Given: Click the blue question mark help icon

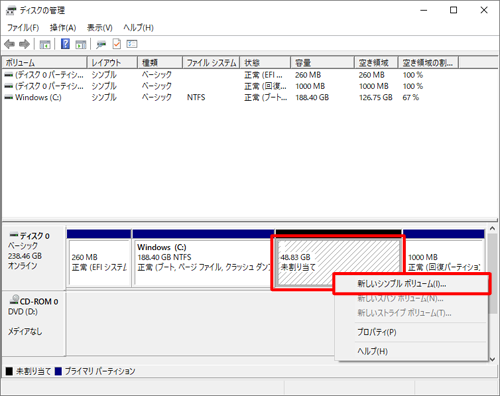Looking at the screenshot, I should click(65, 44).
